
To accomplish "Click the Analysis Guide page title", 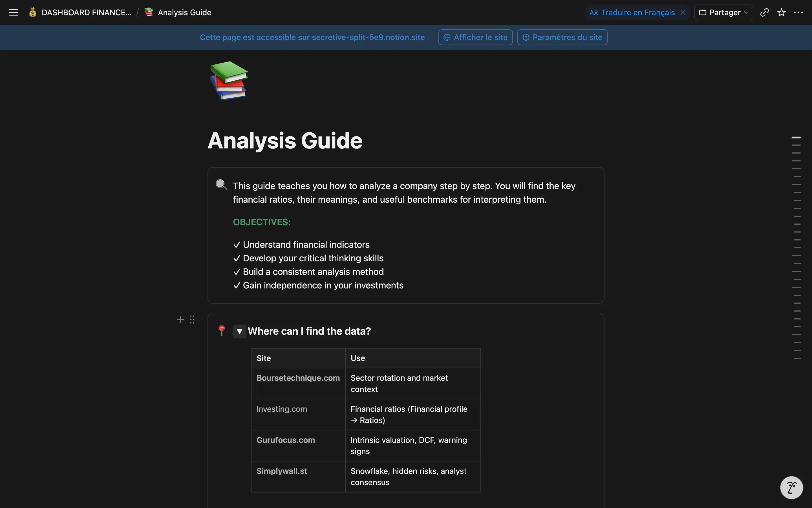I will 285,141.
